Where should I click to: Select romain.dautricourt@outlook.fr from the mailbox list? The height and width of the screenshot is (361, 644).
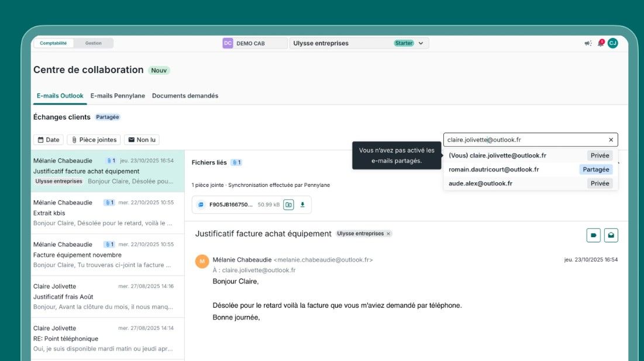pos(494,169)
